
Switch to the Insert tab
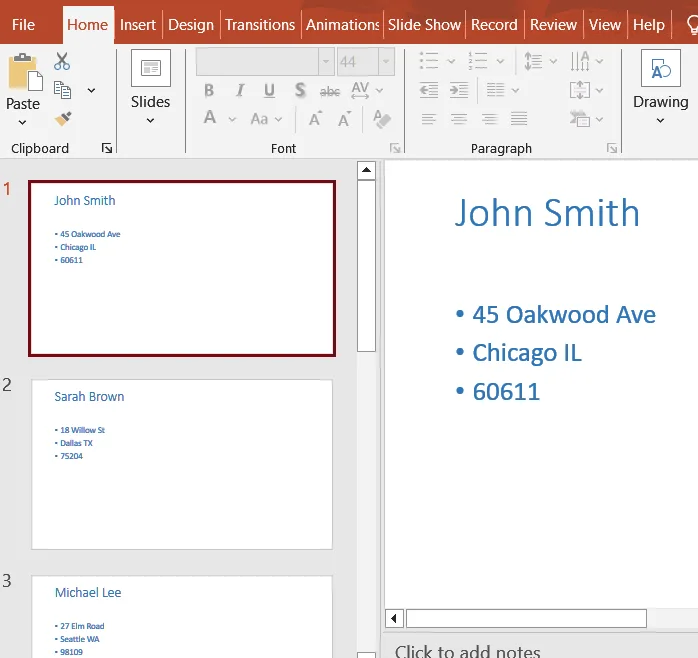tap(138, 25)
